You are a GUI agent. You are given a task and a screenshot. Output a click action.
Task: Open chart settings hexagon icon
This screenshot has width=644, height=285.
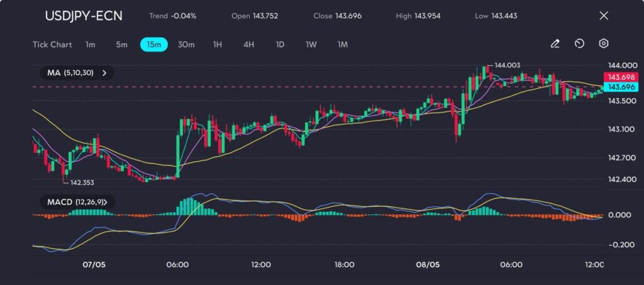coord(603,44)
